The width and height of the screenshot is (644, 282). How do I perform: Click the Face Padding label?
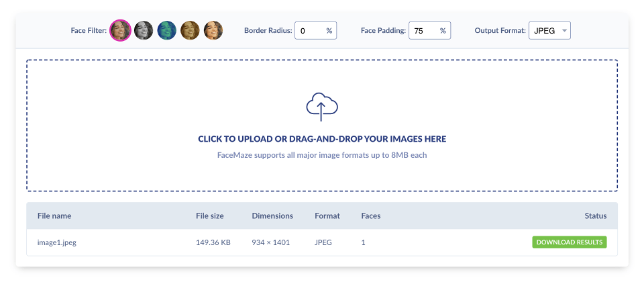tap(383, 30)
